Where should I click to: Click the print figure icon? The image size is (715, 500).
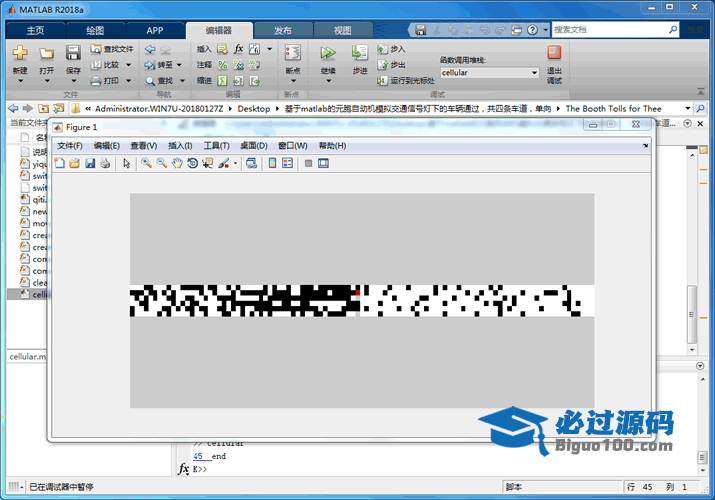[x=105, y=163]
